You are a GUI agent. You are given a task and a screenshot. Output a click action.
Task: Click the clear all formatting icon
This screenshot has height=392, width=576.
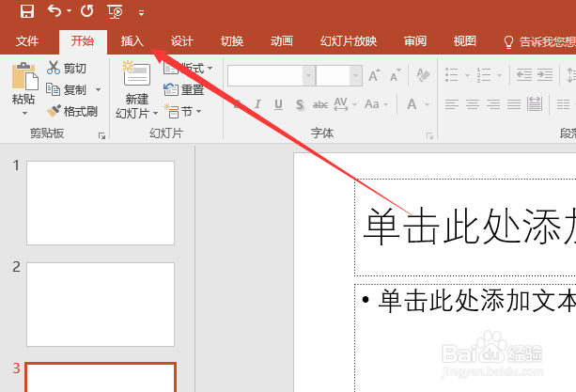point(424,75)
